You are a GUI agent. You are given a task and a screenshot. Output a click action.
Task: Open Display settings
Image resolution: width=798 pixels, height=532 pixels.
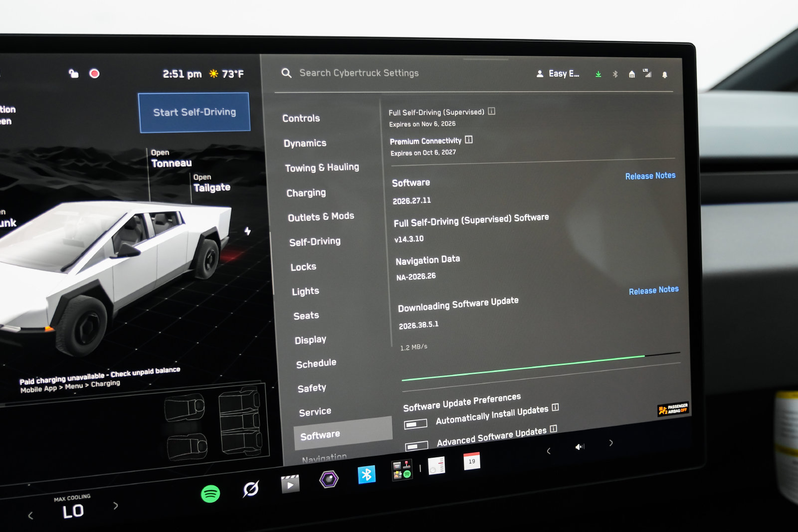[x=310, y=340]
